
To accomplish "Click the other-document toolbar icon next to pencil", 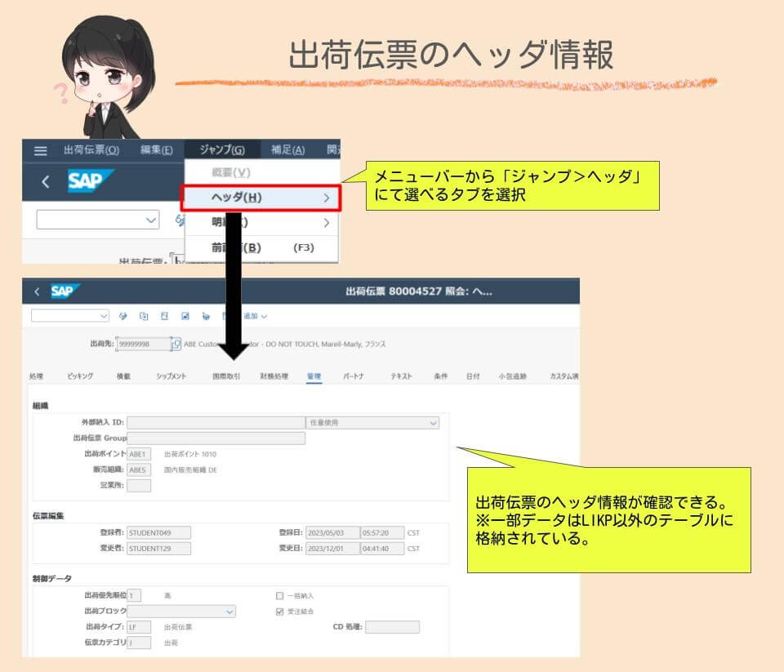I will coord(144,317).
